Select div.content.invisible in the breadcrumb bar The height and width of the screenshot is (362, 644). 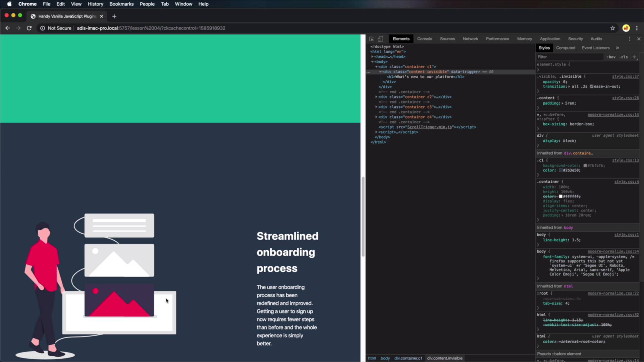pyautogui.click(x=445, y=358)
